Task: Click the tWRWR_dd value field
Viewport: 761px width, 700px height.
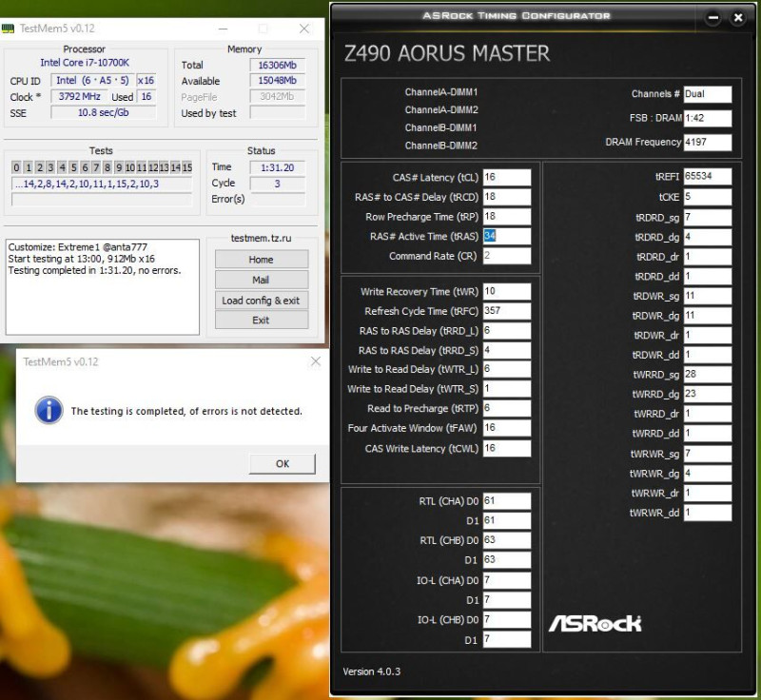Action: (708, 513)
